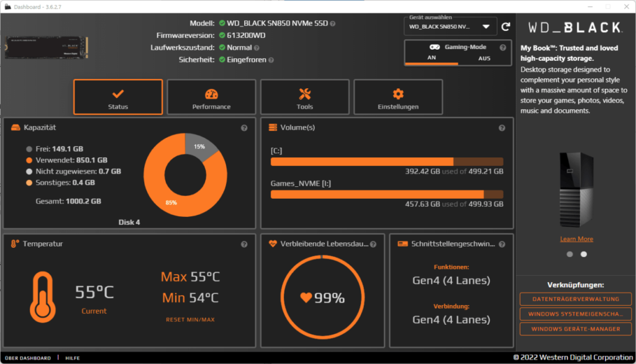Switch to the Performance tab

point(211,97)
